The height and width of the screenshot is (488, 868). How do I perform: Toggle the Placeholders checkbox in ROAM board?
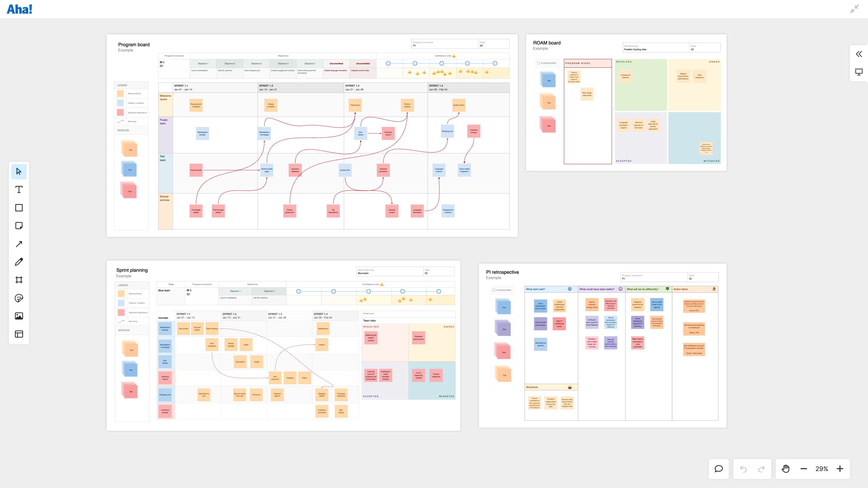coord(538,63)
